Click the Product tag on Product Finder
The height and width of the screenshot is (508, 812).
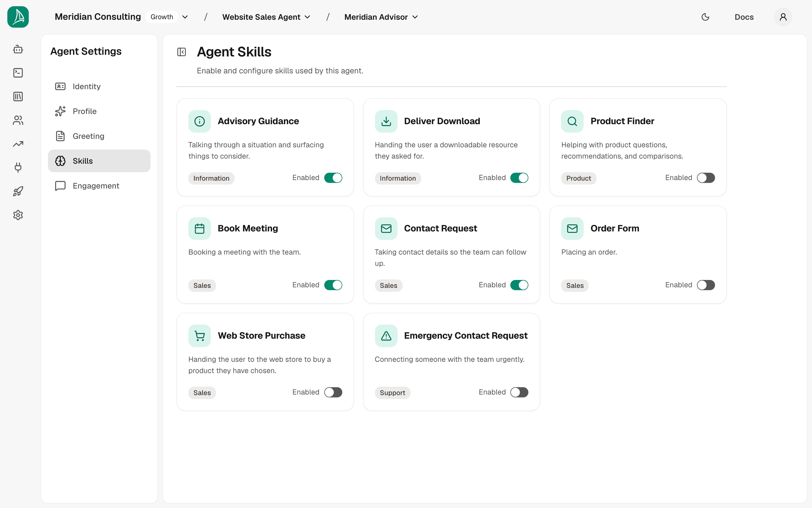coord(579,178)
